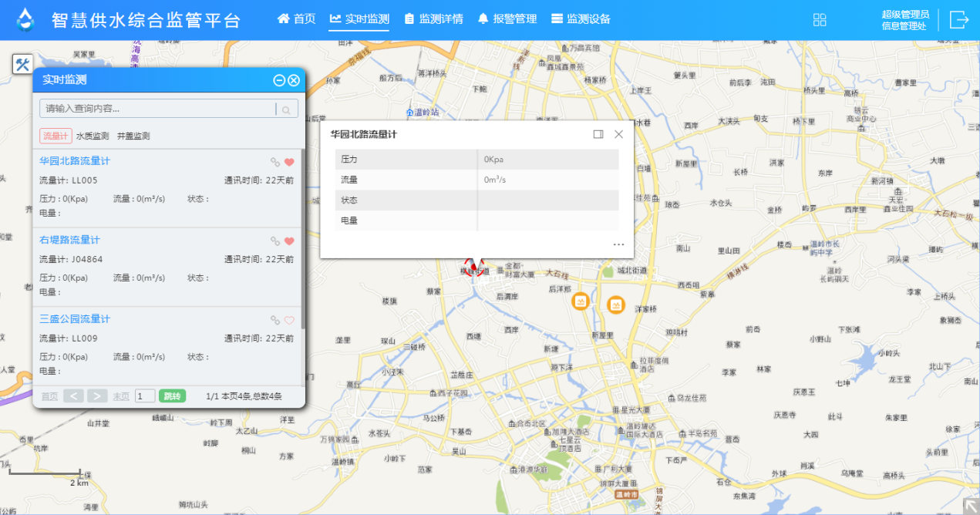Click the search magnifier icon
Screen dimensions: 980x515
coord(287,109)
